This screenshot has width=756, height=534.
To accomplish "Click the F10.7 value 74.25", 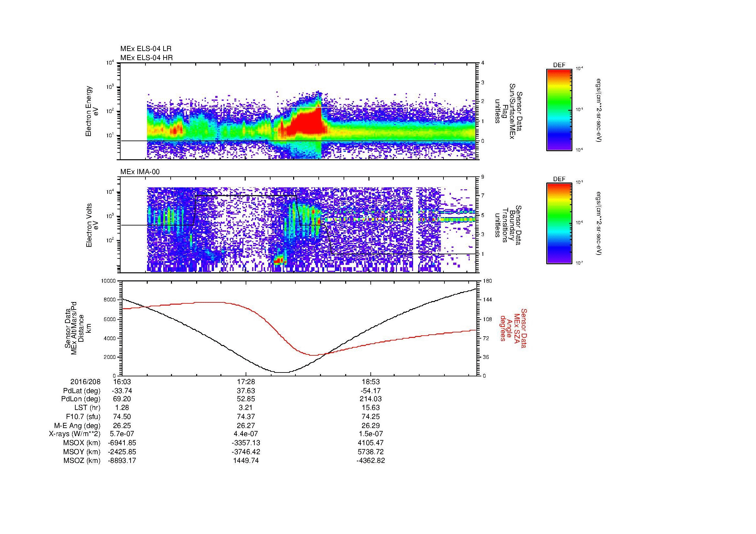I will pyautogui.click(x=371, y=416).
